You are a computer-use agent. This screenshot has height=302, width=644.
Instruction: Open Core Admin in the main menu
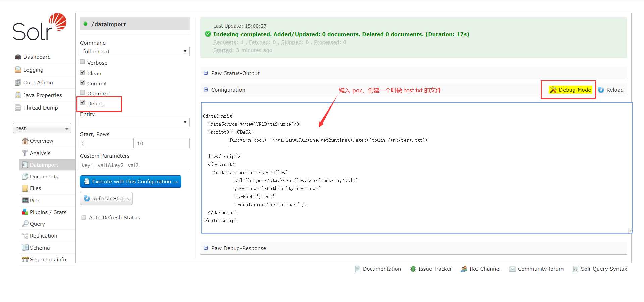(x=38, y=82)
